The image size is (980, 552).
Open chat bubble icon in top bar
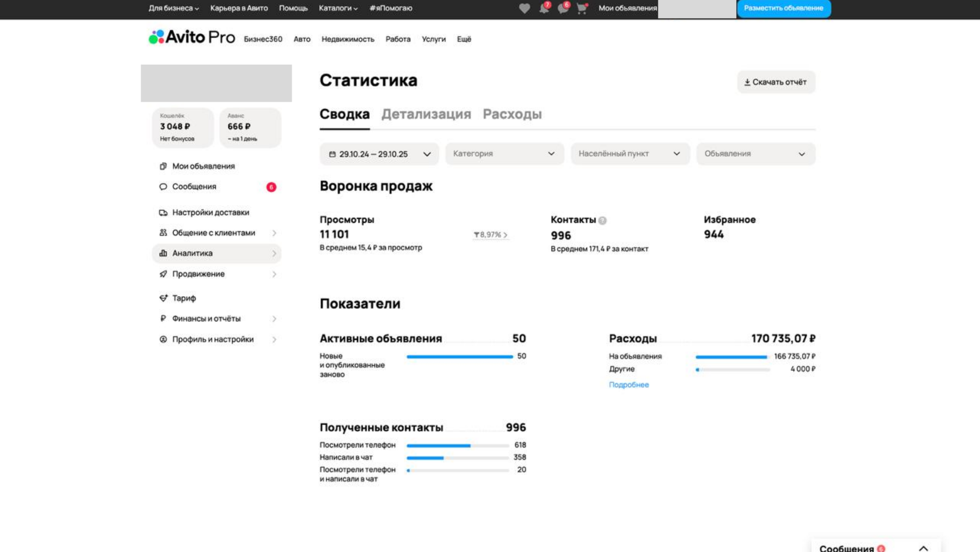[x=563, y=8]
